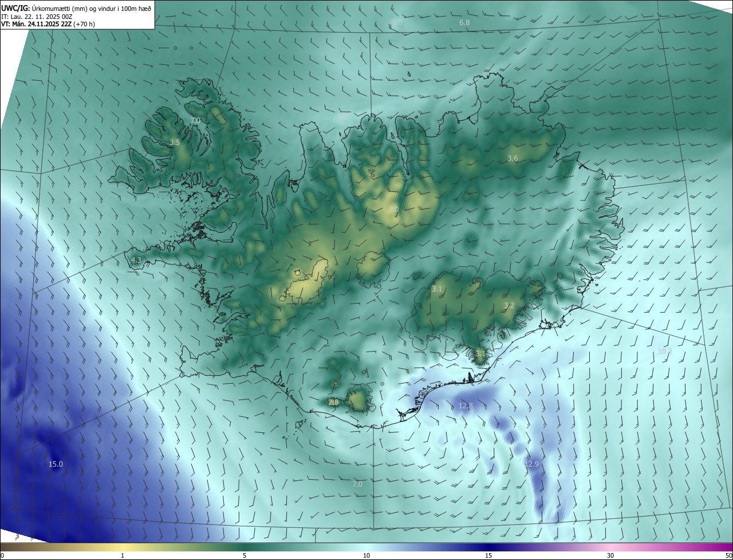Click the 5 tick label on the color scale
Image resolution: width=733 pixels, height=560 pixels.
pos(245,556)
